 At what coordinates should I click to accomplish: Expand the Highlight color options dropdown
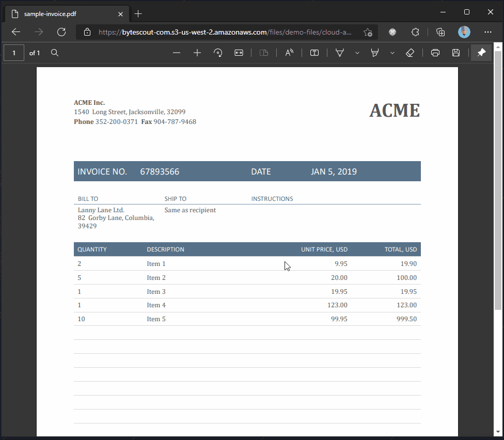(392, 53)
